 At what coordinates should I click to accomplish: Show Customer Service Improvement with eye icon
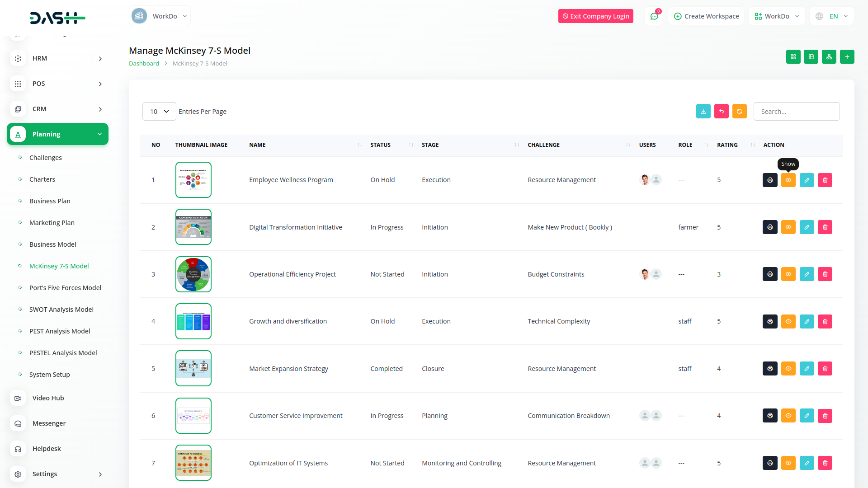click(x=788, y=416)
